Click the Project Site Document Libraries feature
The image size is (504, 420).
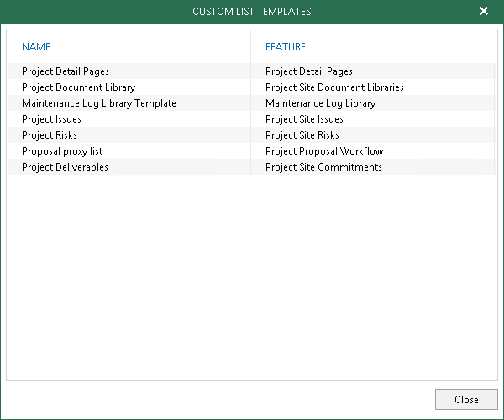334,87
